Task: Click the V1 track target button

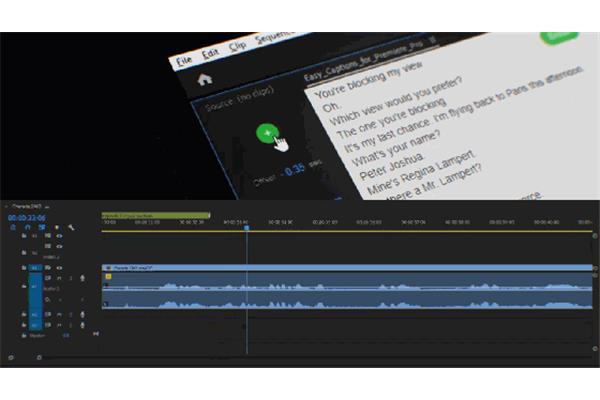Action: click(x=35, y=268)
